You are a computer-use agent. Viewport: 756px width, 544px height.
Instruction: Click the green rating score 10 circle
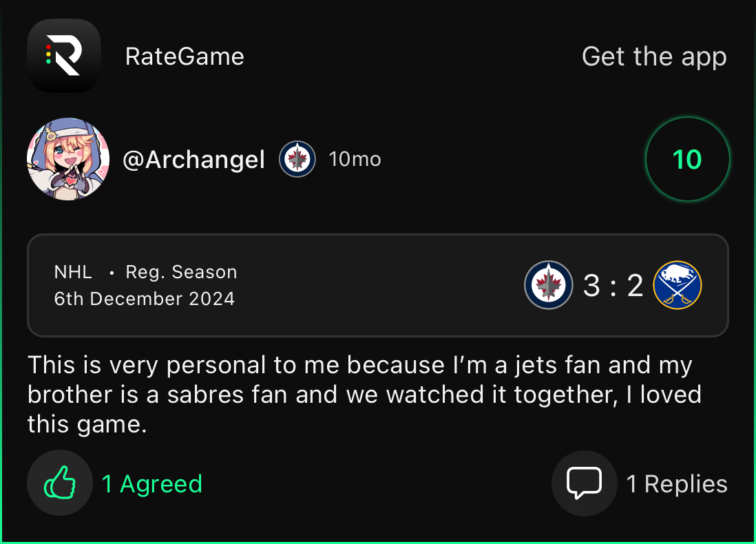pyautogui.click(x=686, y=160)
